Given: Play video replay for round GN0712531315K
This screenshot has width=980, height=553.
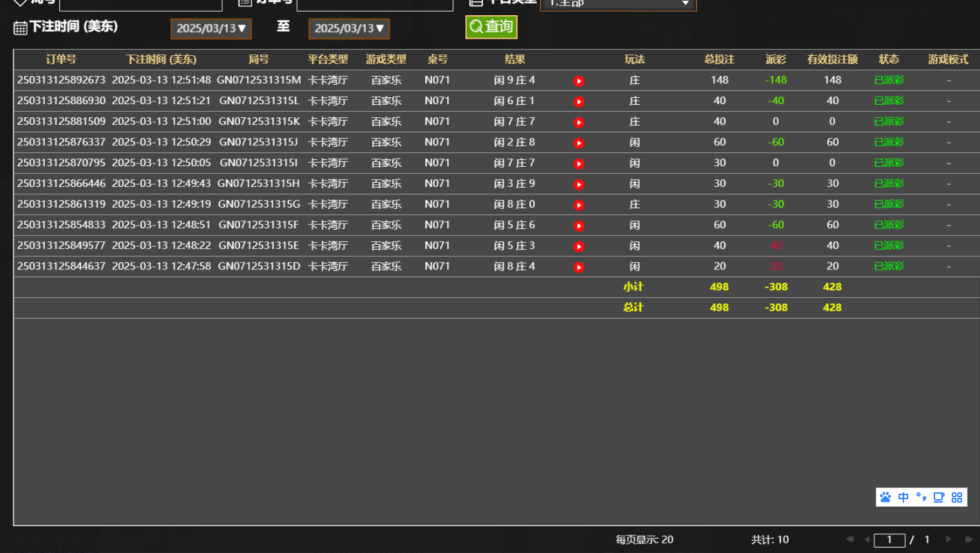Looking at the screenshot, I should pyautogui.click(x=579, y=122).
